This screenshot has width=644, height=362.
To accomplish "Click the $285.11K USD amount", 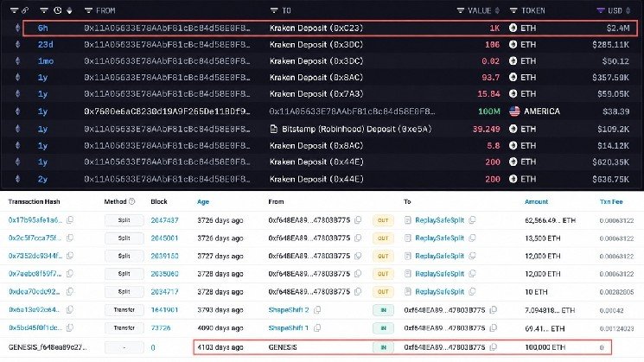I will (611, 44).
